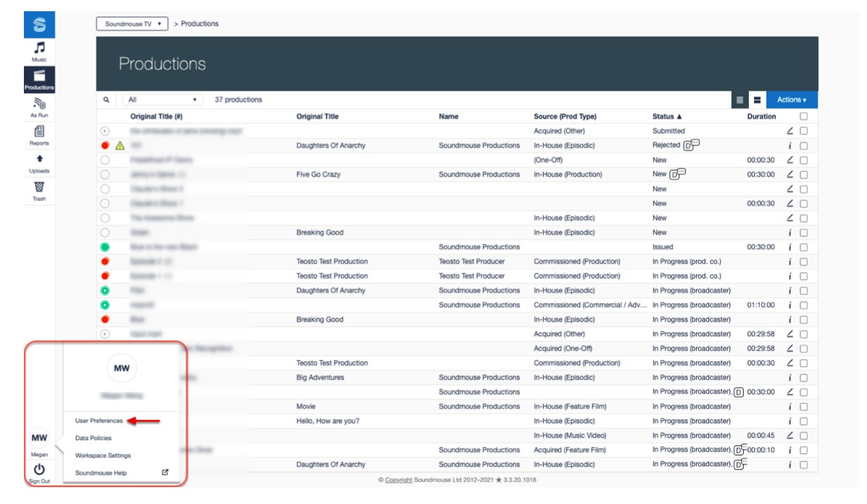Select Workspace Settings in the popup menu
The width and height of the screenshot is (867, 504).
pos(103,455)
